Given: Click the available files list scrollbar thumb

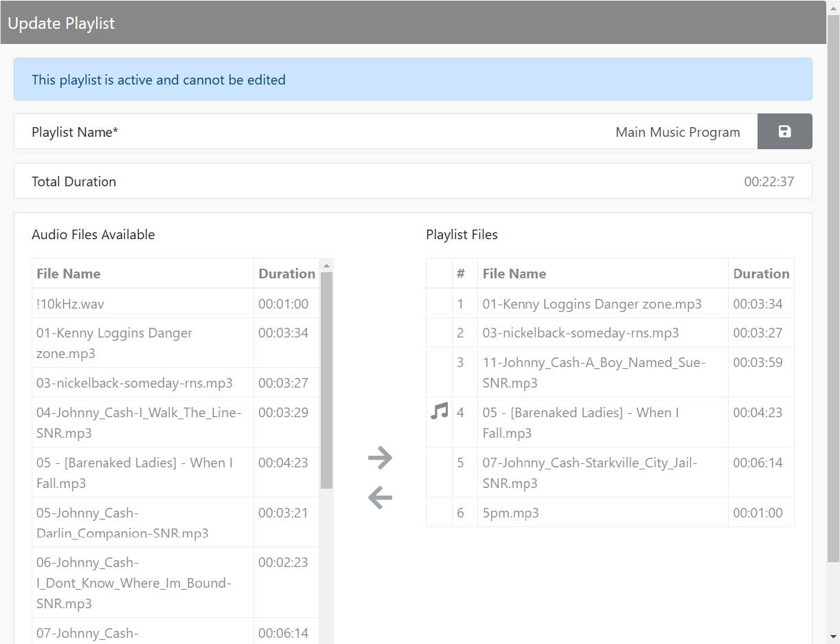Looking at the screenshot, I should 326,380.
